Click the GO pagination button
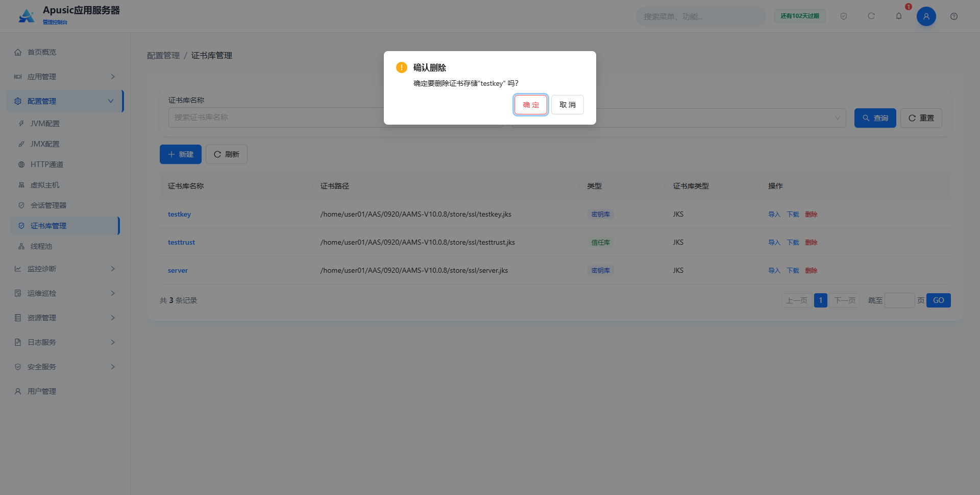This screenshot has width=980, height=495. [x=938, y=300]
